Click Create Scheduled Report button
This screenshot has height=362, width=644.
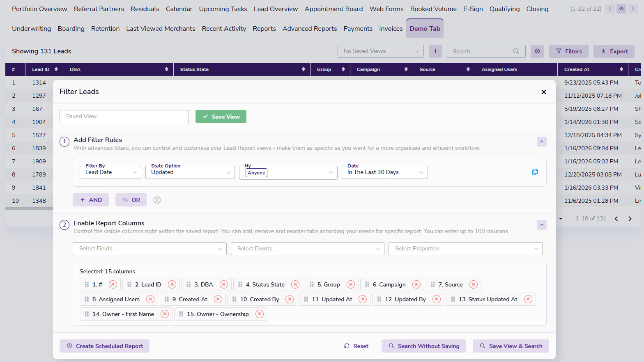coord(104,346)
